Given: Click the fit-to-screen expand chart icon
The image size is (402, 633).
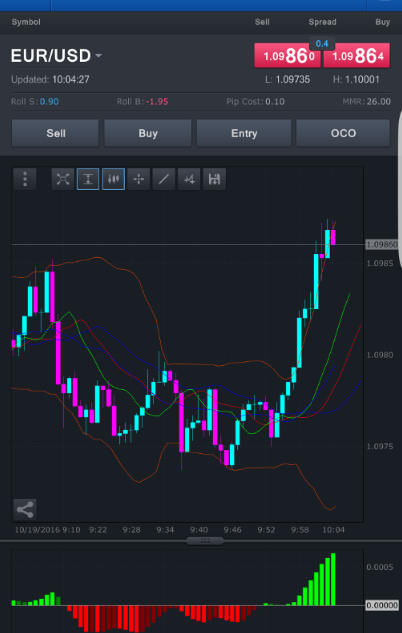Looking at the screenshot, I should (x=63, y=179).
